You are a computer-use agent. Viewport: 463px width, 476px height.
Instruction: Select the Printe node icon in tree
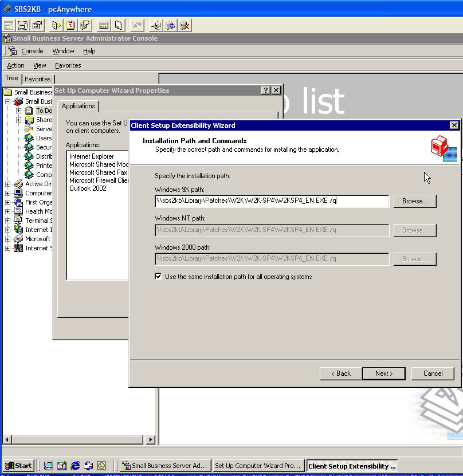[x=29, y=166]
